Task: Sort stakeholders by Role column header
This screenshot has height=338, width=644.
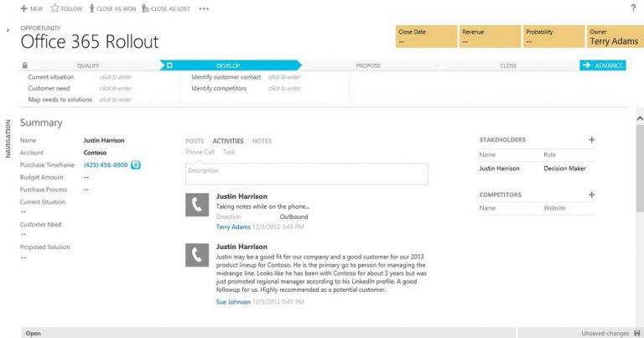Action: (549, 155)
